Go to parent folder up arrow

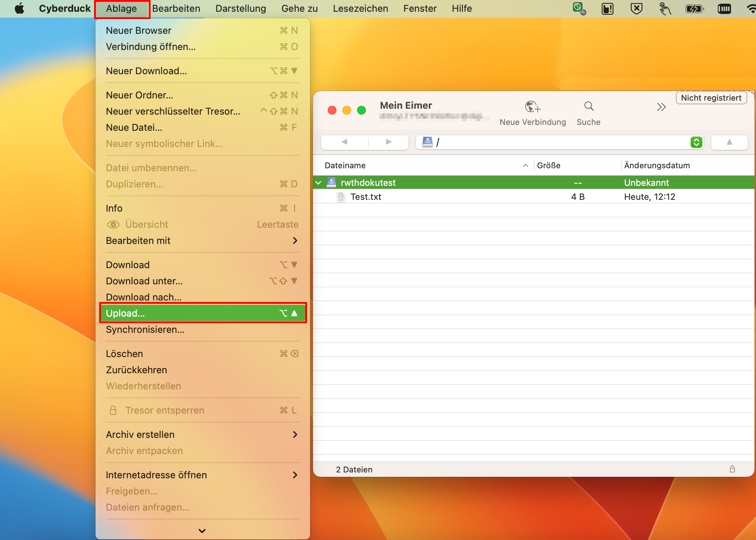pyautogui.click(x=729, y=142)
